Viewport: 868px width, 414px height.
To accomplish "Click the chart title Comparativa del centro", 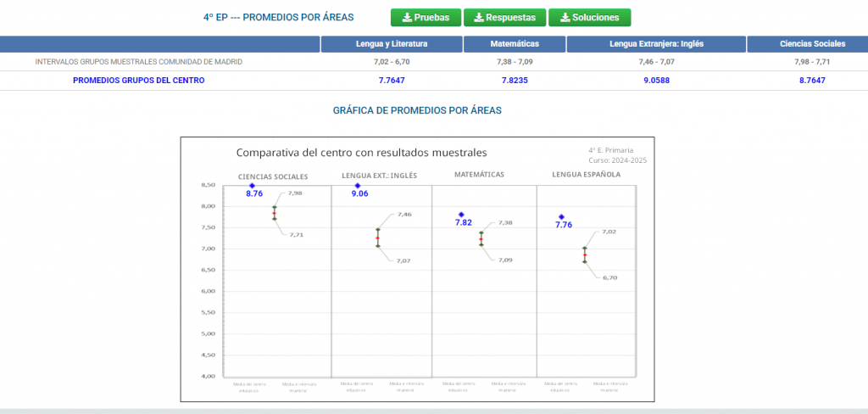I will [361, 153].
